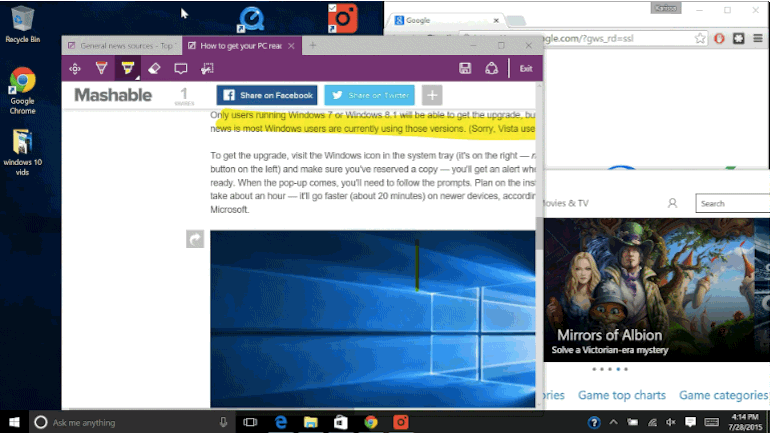Screen dimensions: 770x433
Task: Select the QuickTime desktop shortcut
Action: pos(251,20)
